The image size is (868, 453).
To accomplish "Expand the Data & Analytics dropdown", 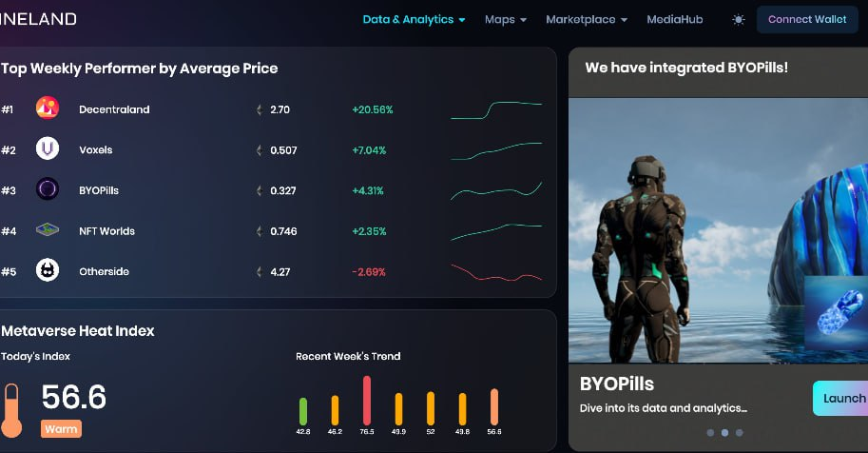I will (414, 19).
